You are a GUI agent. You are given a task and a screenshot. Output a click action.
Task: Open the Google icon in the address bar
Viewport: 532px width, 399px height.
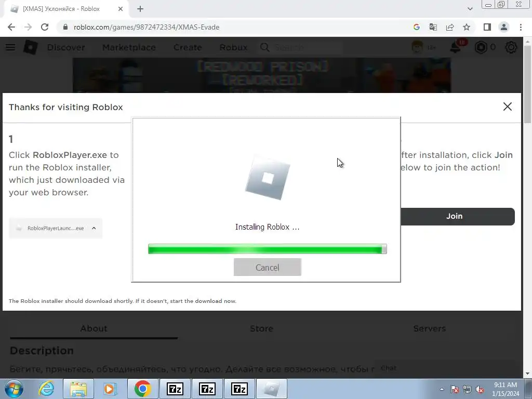[x=416, y=27]
